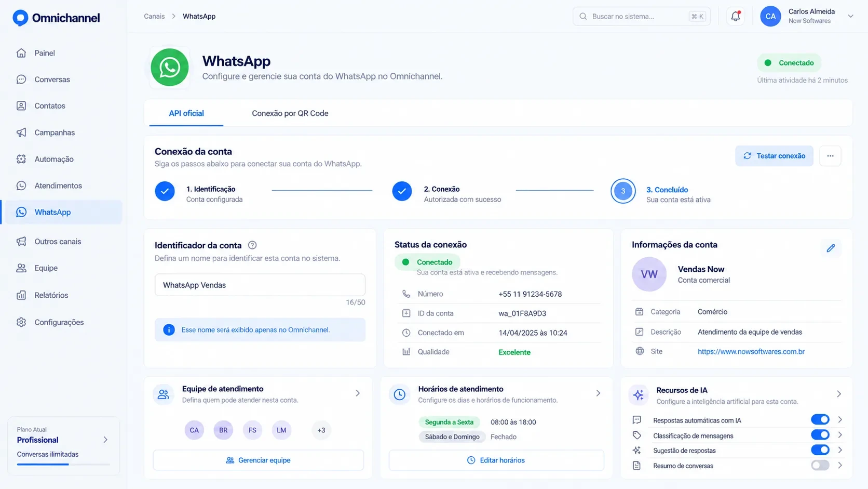Click the magnifier icon in search bar
Image resolution: width=868 pixels, height=489 pixels.
583,17
